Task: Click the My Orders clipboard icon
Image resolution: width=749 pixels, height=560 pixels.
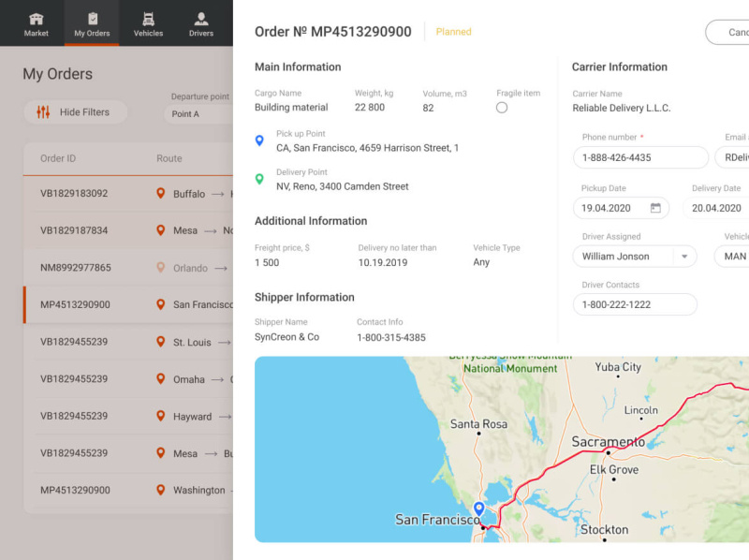Action: tap(91, 16)
